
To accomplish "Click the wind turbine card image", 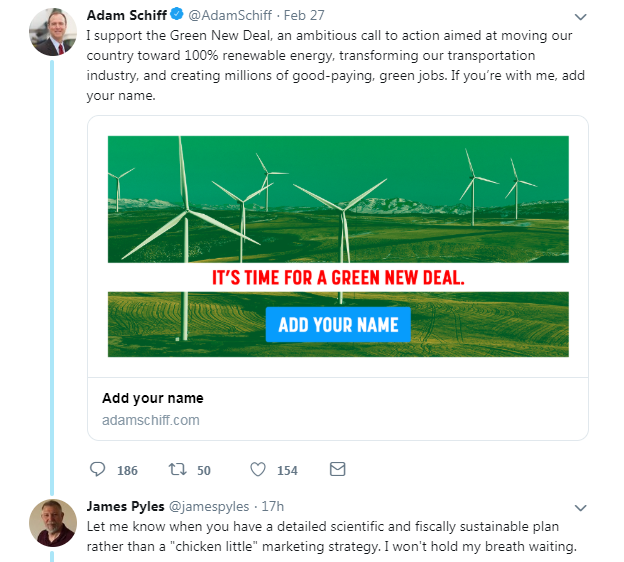I will tap(338, 200).
